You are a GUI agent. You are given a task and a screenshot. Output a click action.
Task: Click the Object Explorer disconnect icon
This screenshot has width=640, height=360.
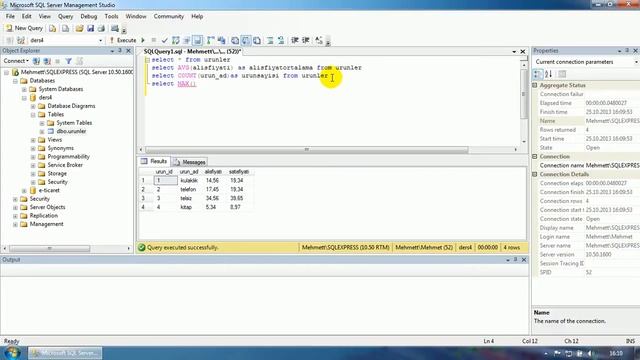point(47,61)
